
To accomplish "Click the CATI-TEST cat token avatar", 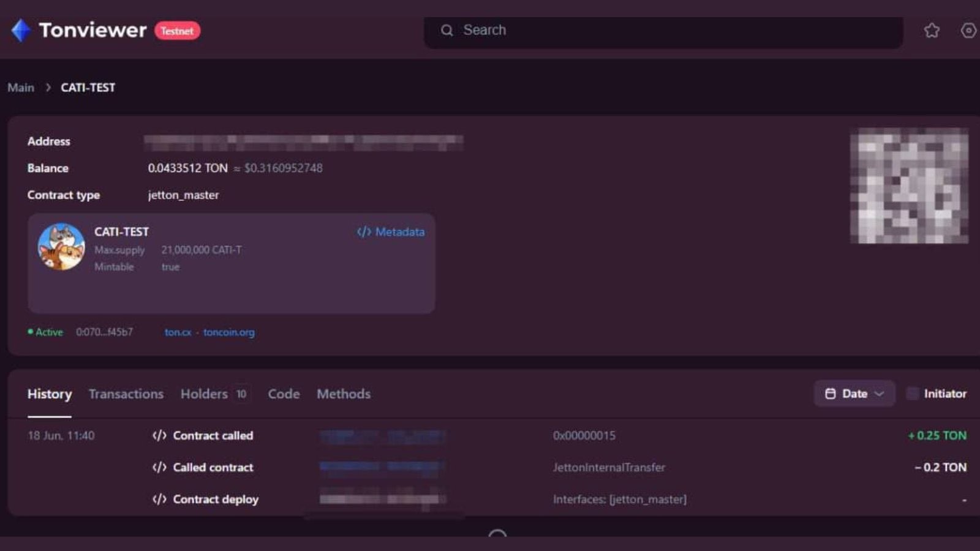I will pyautogui.click(x=61, y=246).
